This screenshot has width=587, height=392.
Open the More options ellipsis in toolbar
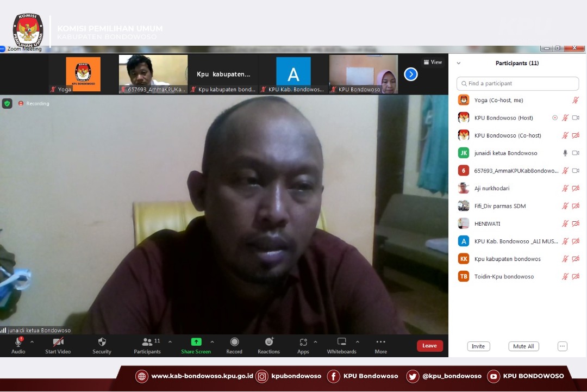(x=380, y=342)
